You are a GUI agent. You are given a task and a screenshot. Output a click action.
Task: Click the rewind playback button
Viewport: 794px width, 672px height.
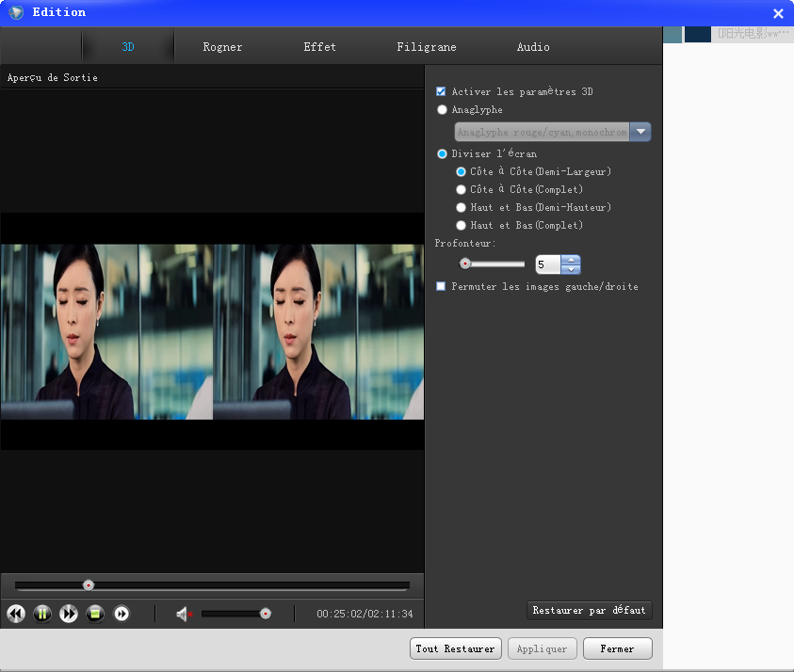16,614
